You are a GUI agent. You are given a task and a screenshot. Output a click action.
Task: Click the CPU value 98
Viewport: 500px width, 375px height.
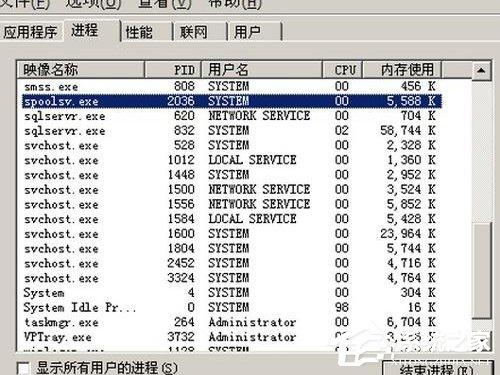(x=342, y=307)
